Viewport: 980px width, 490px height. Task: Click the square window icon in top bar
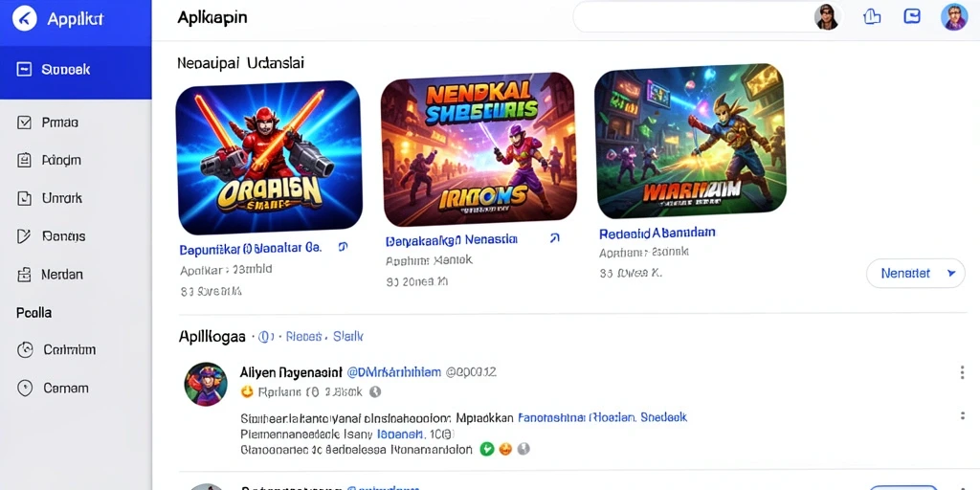pyautogui.click(x=912, y=17)
